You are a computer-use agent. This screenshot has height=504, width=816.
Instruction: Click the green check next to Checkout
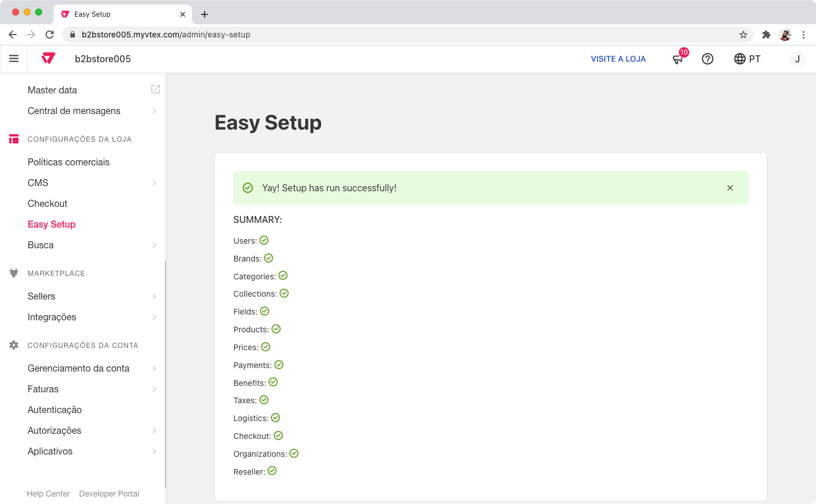(x=278, y=435)
